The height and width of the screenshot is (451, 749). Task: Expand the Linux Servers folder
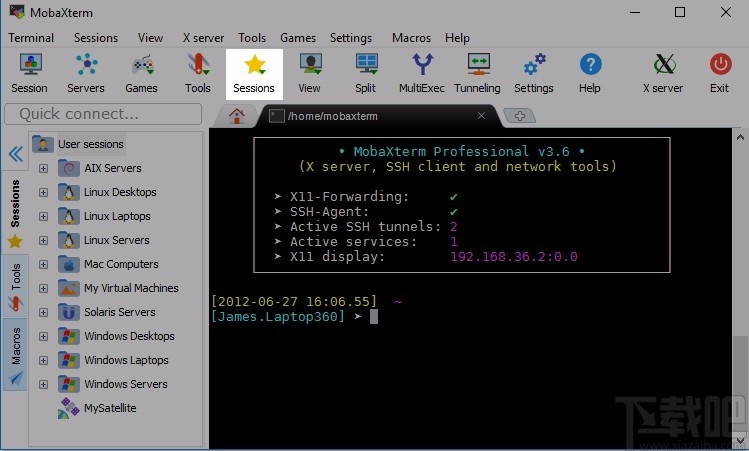coord(43,240)
